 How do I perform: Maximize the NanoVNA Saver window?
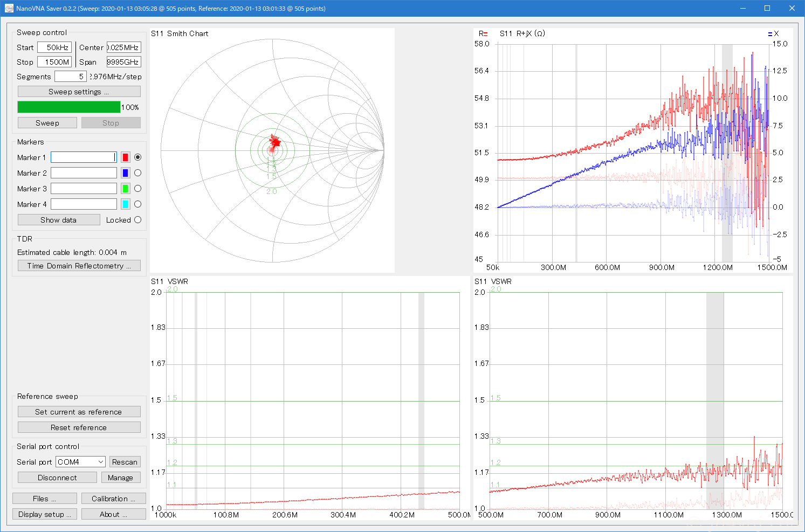[767, 9]
